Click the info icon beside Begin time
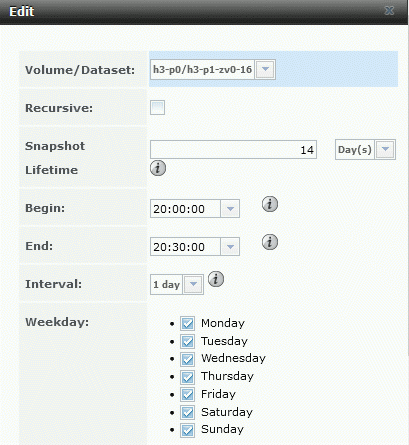The image size is (409, 445). point(270,204)
